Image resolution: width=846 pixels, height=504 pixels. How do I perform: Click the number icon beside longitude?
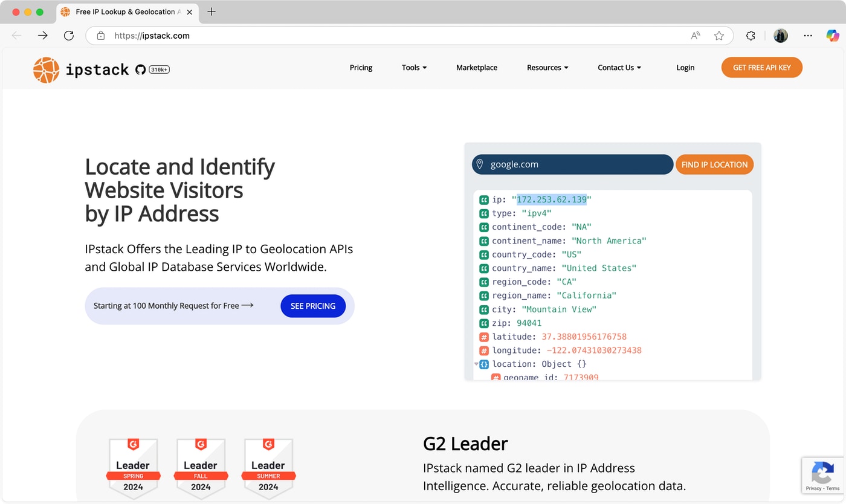(x=484, y=351)
